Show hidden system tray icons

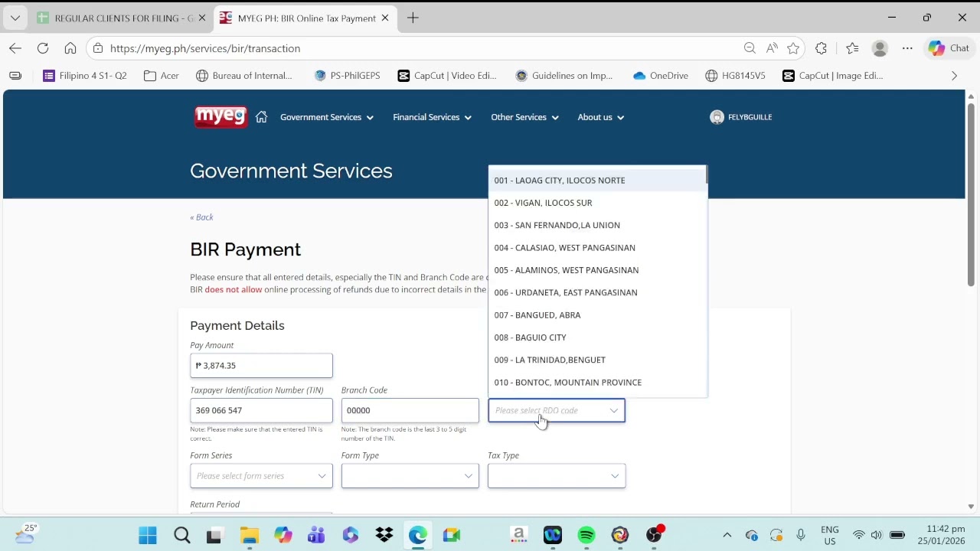pyautogui.click(x=727, y=535)
